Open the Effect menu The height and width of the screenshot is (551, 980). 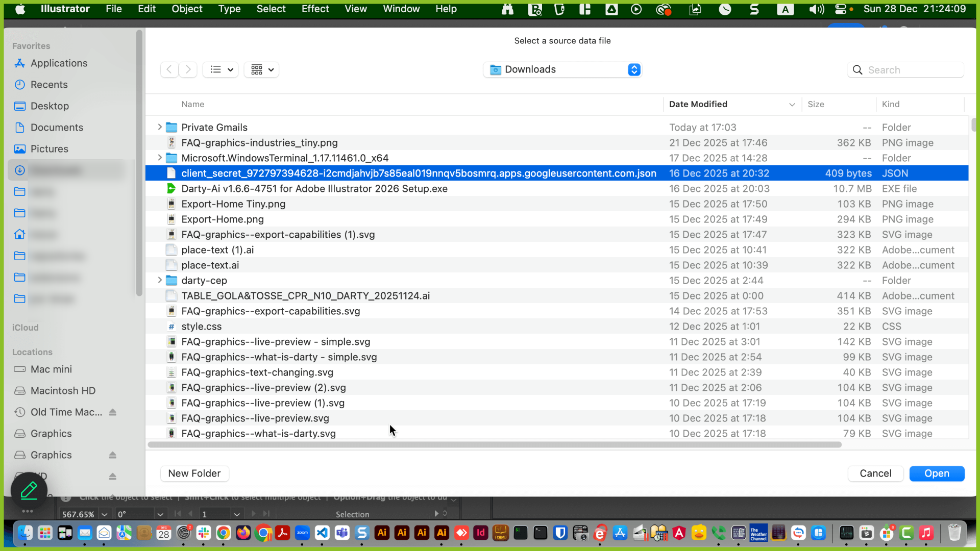(315, 9)
